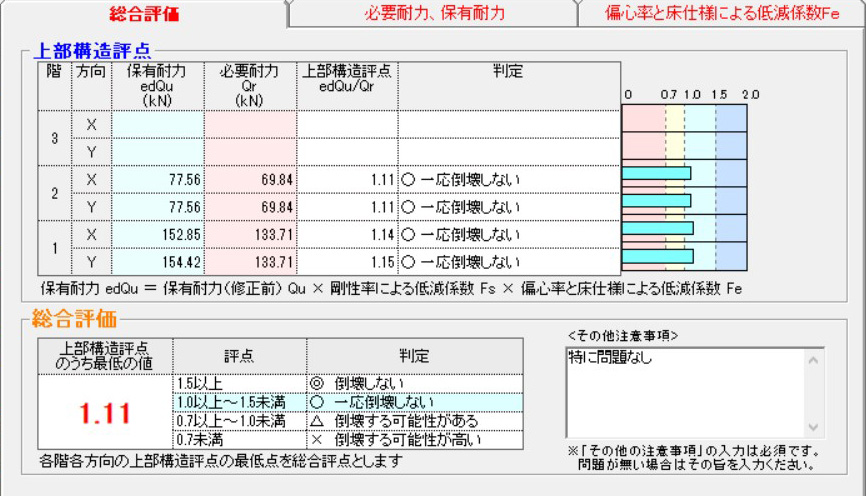Click the large red 1.11 overall score
The image size is (866, 496).
pos(105,413)
